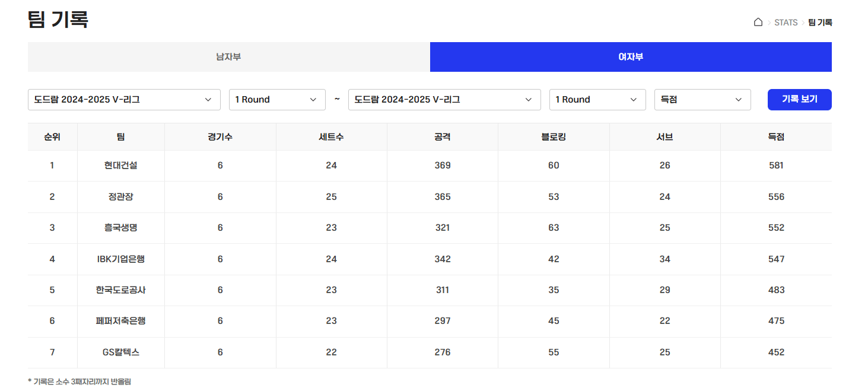Click rank number 1 in 순위 column

point(52,166)
